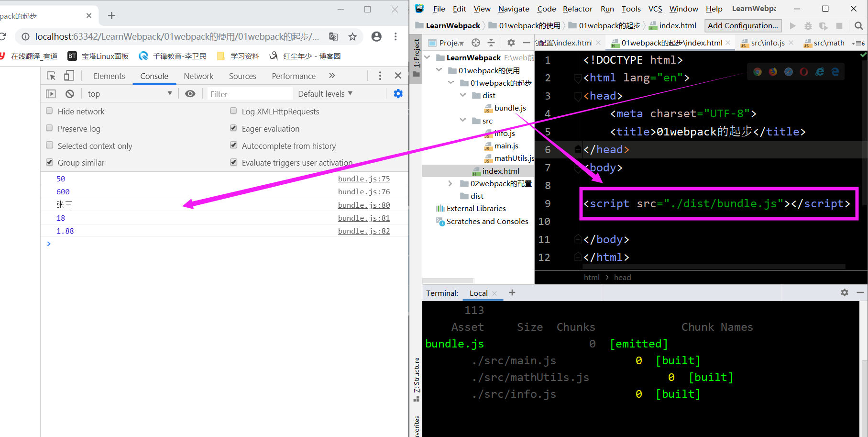The width and height of the screenshot is (868, 437).
Task: Select the inspect element cursor icon
Action: [51, 76]
